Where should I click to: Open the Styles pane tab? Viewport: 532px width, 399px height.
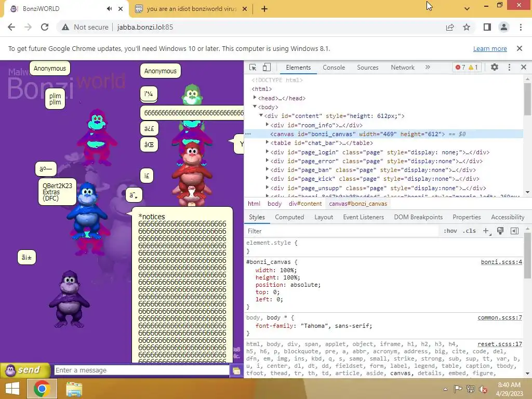click(257, 217)
